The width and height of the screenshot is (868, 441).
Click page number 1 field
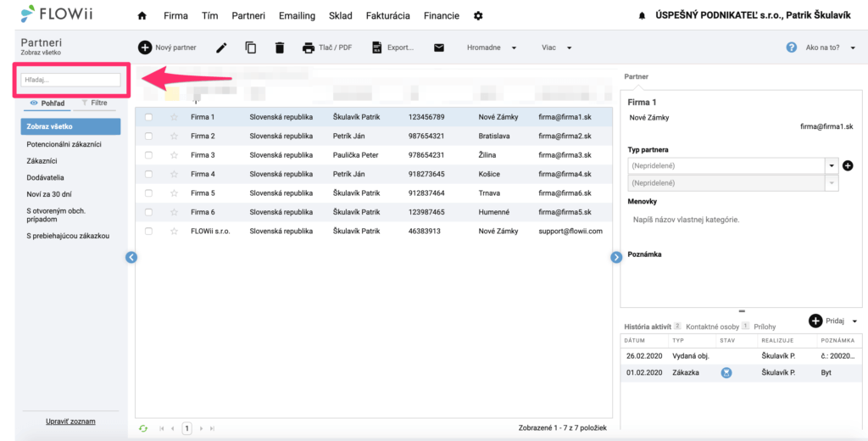click(x=187, y=428)
